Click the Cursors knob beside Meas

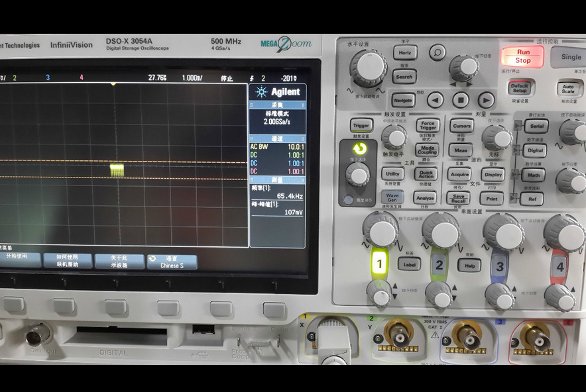coord(497,137)
